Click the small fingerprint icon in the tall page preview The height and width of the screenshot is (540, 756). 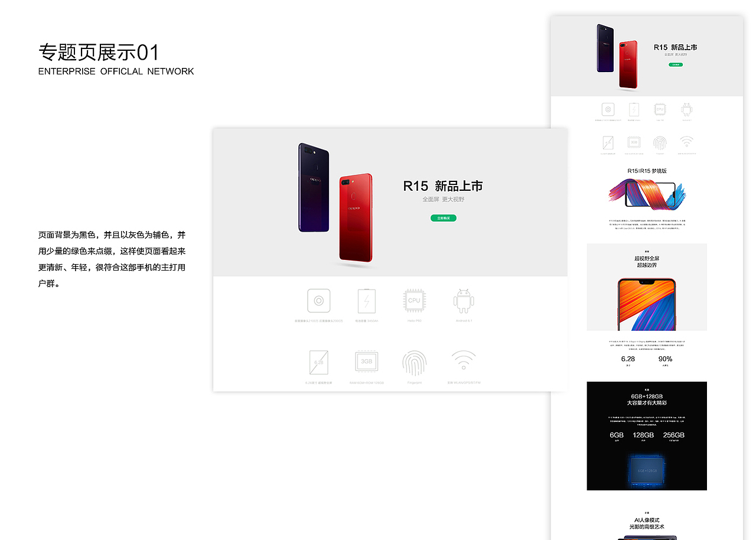tap(659, 142)
